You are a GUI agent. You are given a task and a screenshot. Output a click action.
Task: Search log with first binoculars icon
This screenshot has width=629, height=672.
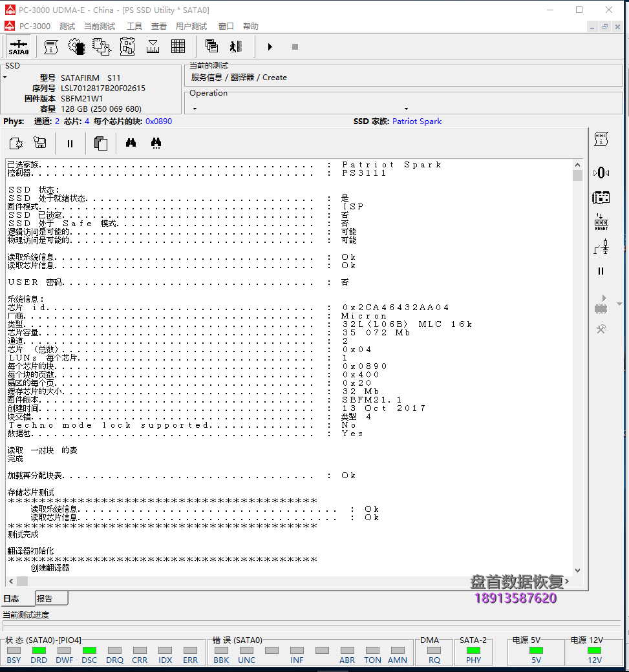pos(131,143)
